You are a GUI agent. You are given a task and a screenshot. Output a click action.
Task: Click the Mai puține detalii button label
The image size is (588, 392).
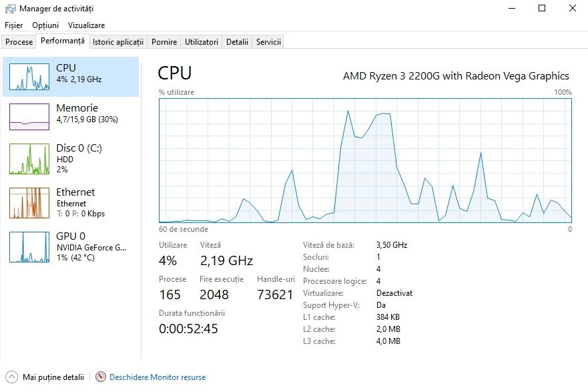tap(53, 377)
